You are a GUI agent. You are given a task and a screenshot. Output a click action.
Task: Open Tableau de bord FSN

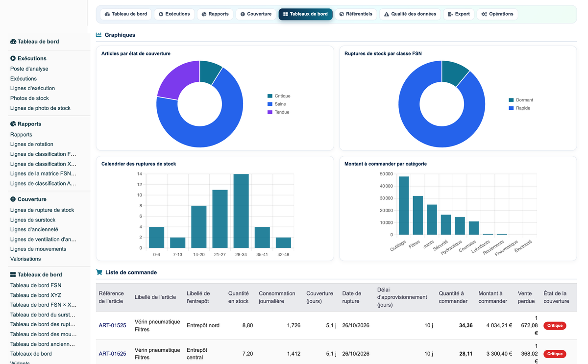point(36,286)
